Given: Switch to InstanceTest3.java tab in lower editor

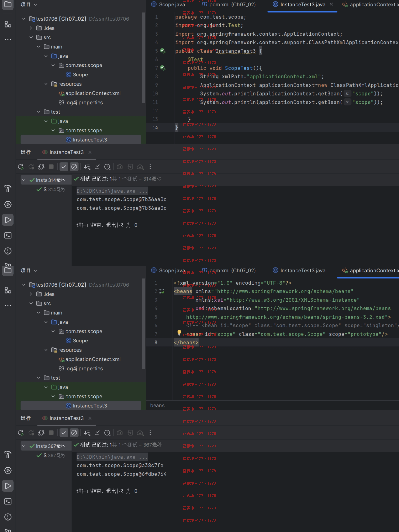Looking at the screenshot, I should [299, 271].
